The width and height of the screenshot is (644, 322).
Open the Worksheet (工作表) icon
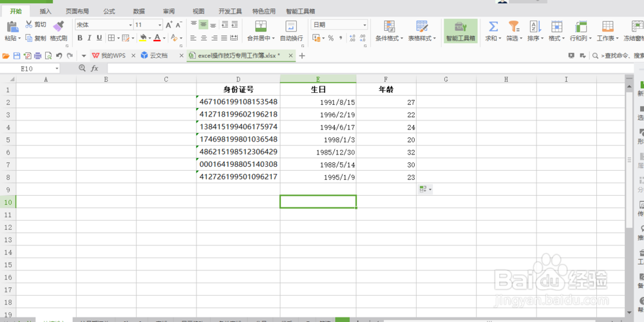608,26
